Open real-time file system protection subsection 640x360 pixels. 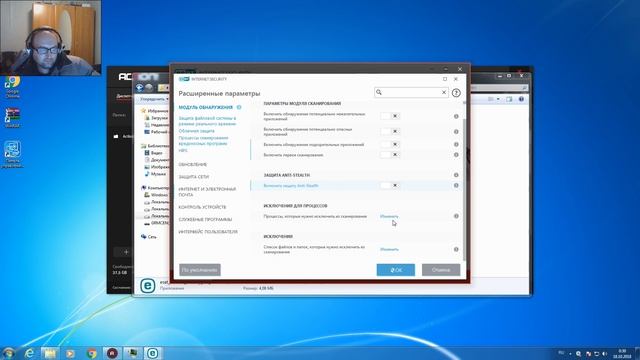[207, 121]
